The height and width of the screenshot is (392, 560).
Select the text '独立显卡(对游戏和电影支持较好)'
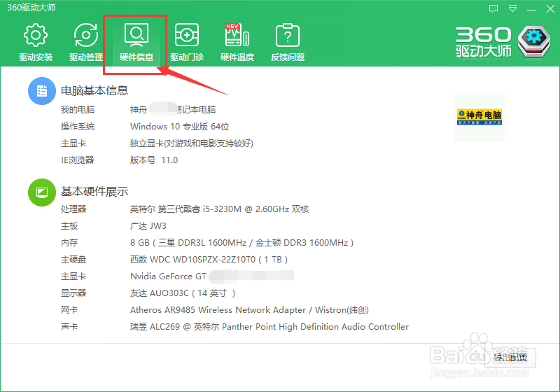192,143
